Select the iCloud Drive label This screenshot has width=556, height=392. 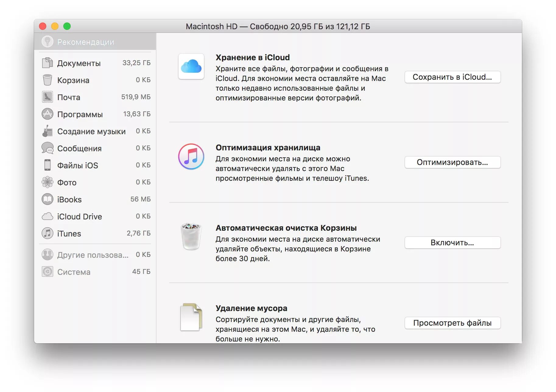pos(79,217)
